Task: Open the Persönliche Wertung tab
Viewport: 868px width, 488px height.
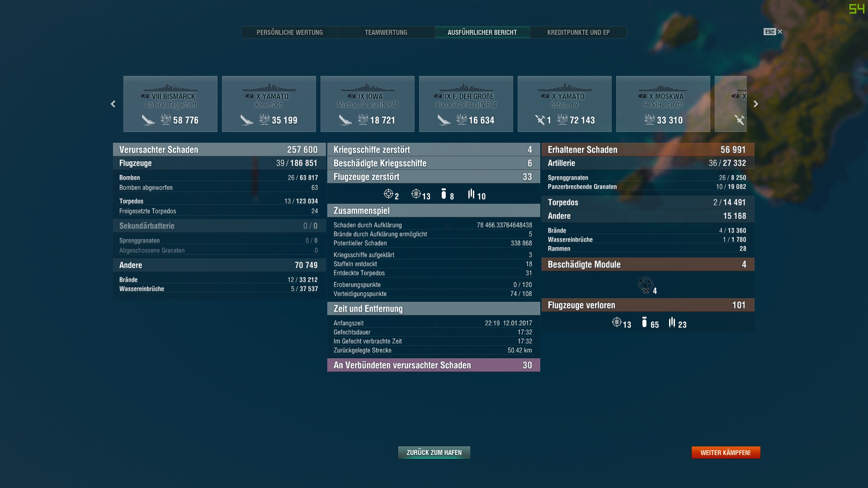Action: [x=289, y=33]
